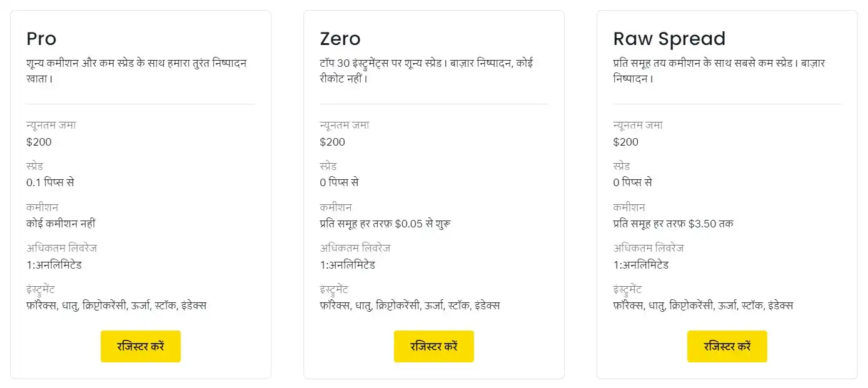Click रजिस्टर करें button under Zero account
This screenshot has width=868, height=388.
pos(433,346)
